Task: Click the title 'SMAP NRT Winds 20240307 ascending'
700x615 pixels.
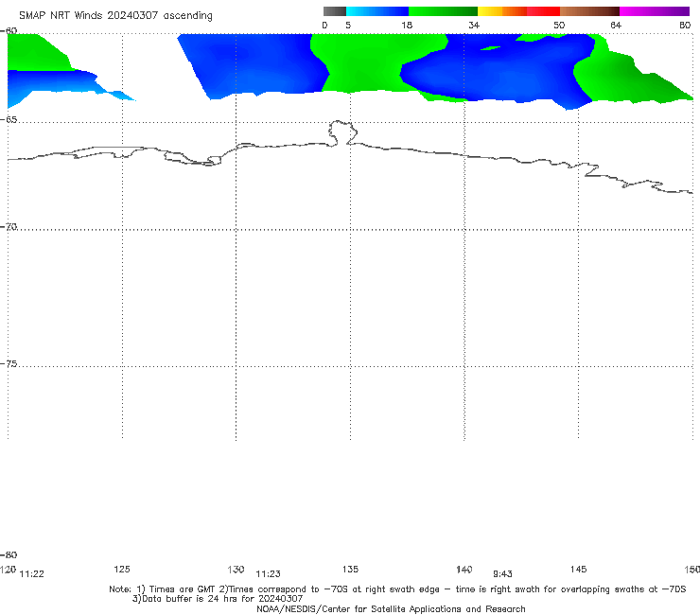Action: point(115,15)
